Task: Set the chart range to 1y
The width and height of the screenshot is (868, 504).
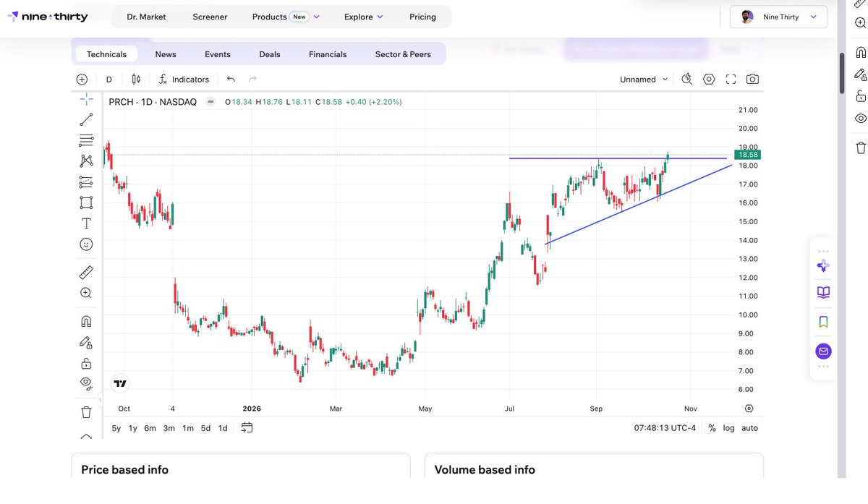Action: click(x=133, y=428)
